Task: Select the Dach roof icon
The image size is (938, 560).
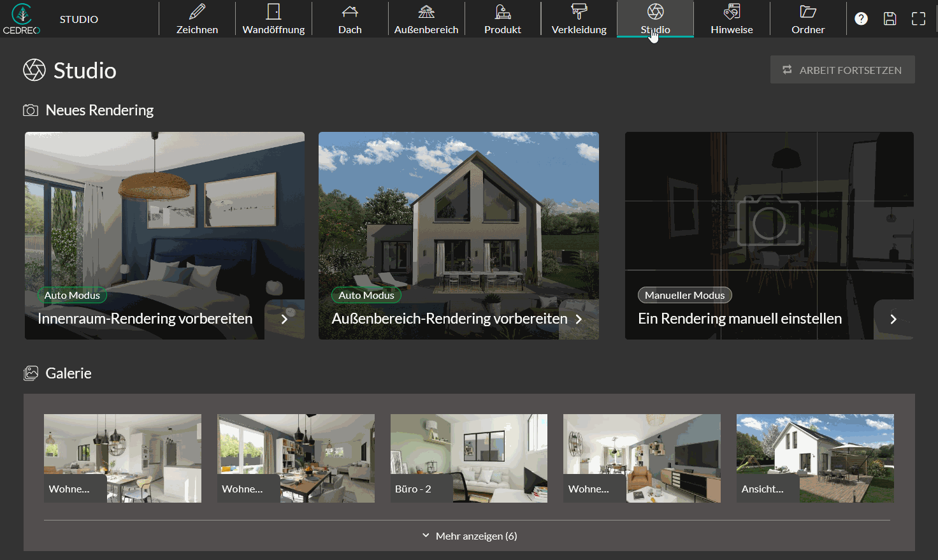Action: tap(350, 11)
